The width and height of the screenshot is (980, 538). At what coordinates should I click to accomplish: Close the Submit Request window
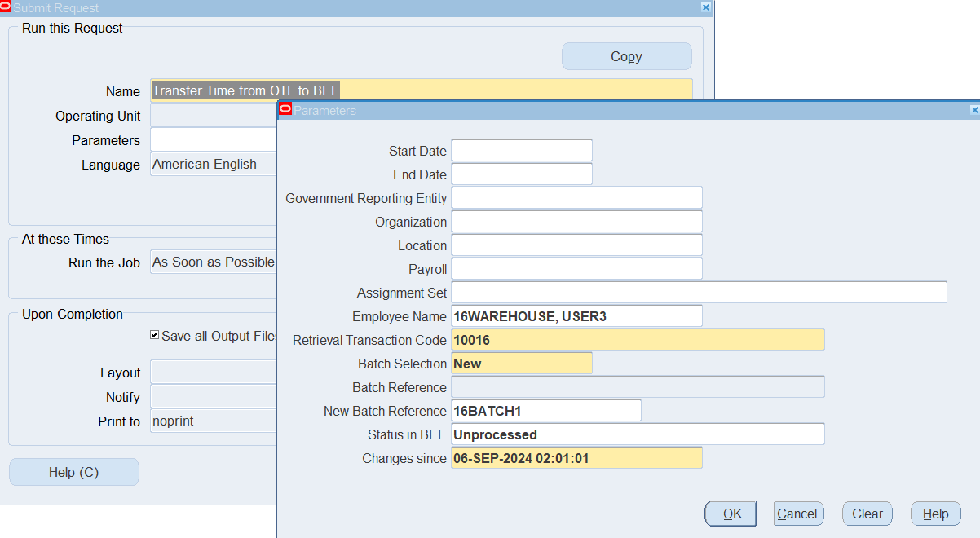706,7
